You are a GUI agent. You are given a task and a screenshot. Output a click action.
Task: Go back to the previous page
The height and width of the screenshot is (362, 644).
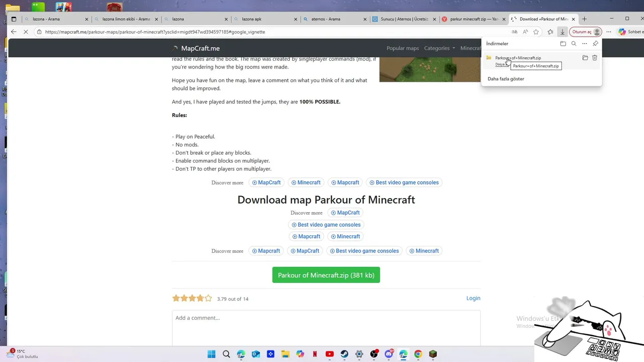point(14,32)
